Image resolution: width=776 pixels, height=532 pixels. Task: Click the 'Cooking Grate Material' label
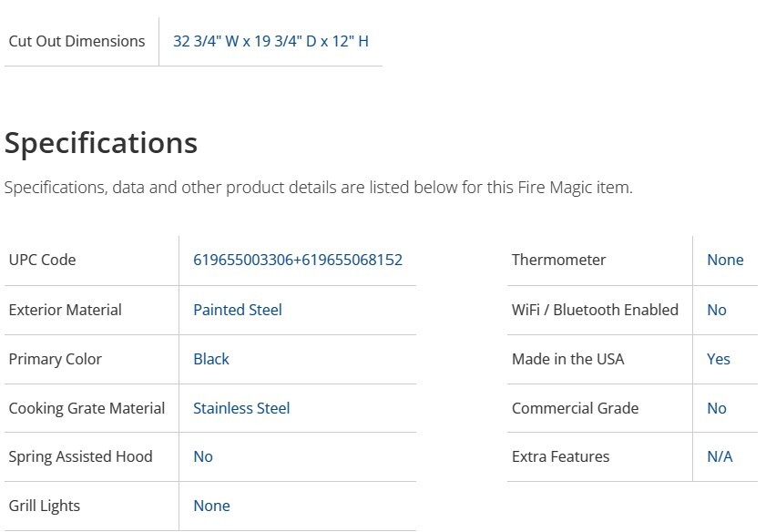click(87, 408)
